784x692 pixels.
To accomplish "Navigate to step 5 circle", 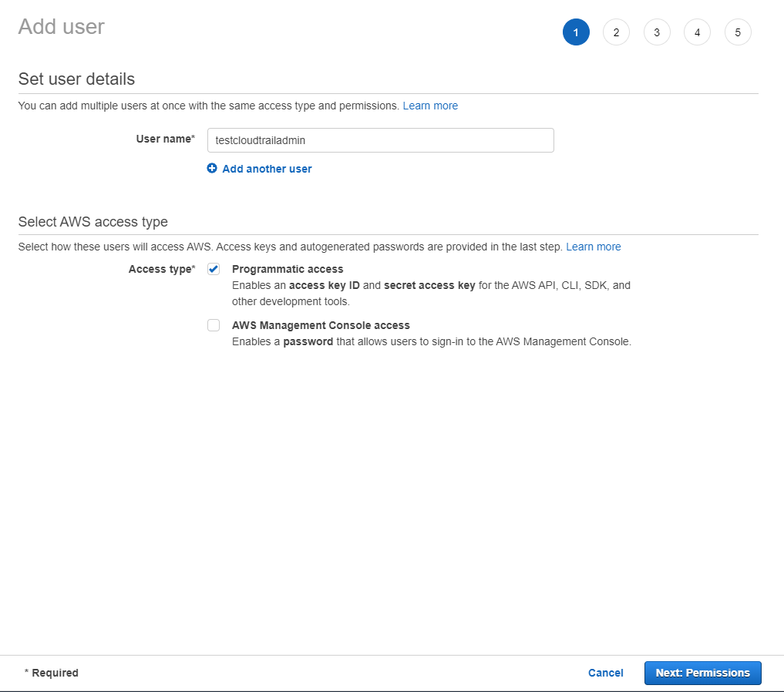I will click(x=738, y=32).
